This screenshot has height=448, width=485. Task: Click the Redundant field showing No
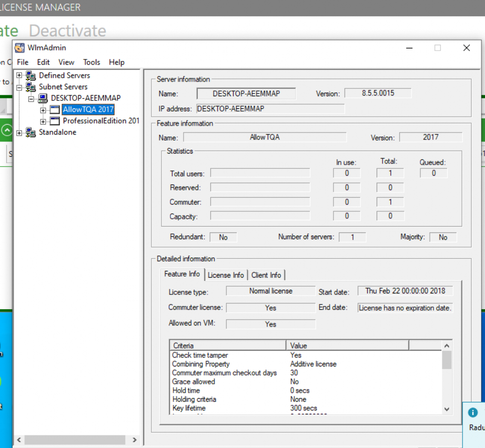click(x=224, y=237)
